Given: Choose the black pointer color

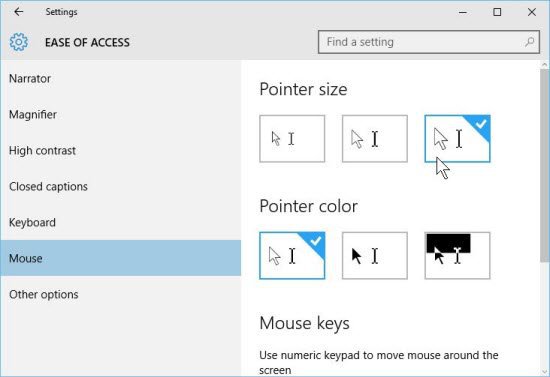Looking at the screenshot, I should (375, 256).
